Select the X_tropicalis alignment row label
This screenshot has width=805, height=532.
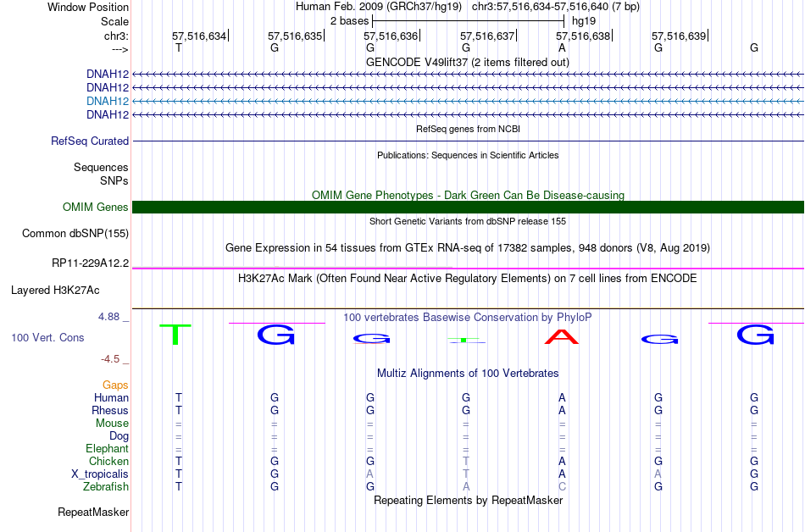100,474
